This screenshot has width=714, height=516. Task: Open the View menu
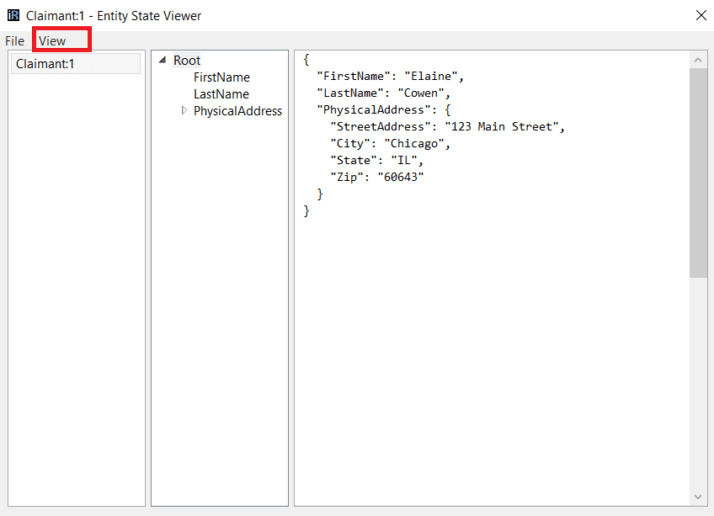tap(52, 41)
